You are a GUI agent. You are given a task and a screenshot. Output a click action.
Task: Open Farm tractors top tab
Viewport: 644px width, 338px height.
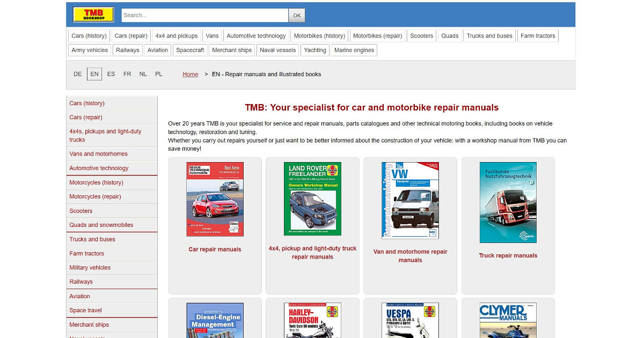[538, 36]
